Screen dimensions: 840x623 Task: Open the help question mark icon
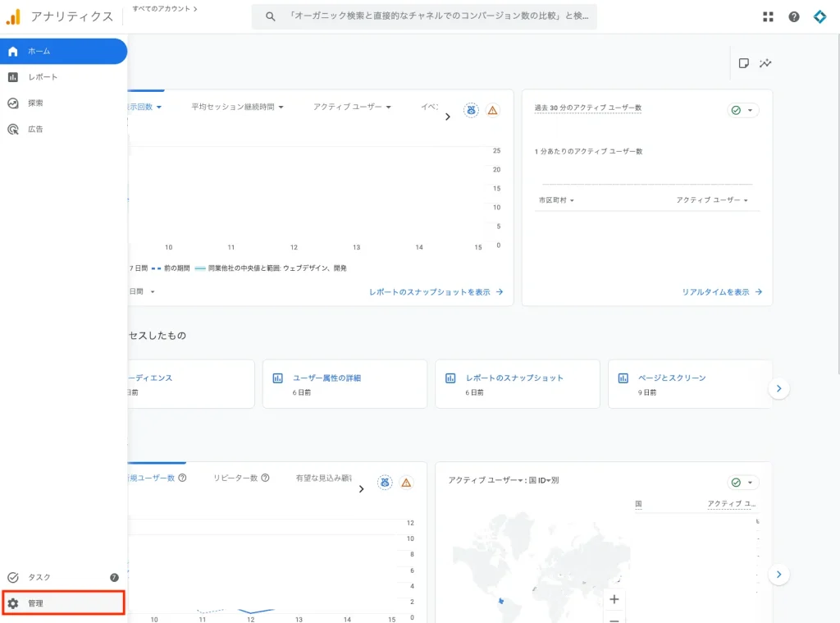[794, 16]
